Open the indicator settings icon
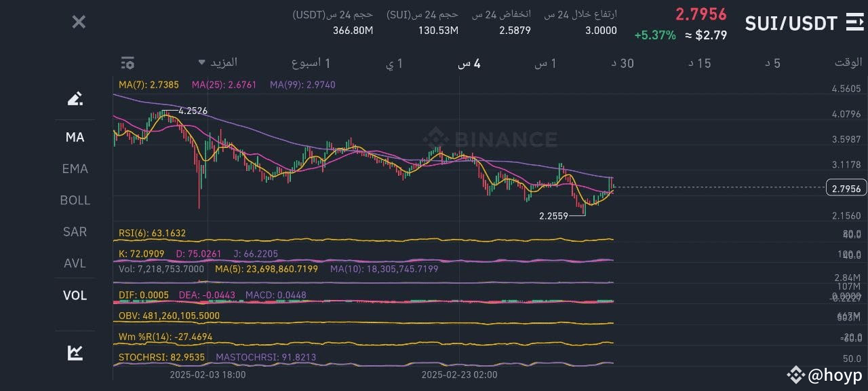 (x=127, y=63)
